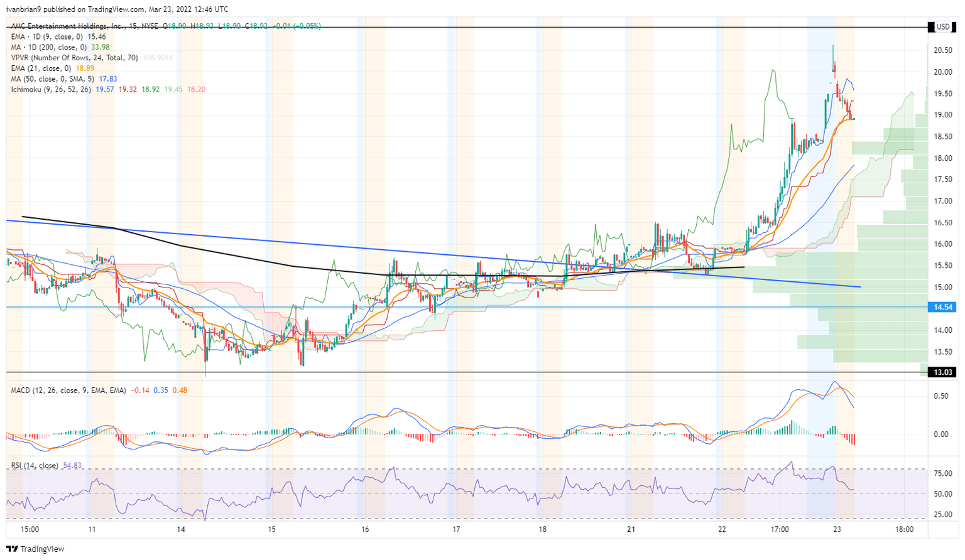Click the 14.00 price scale label
This screenshot has width=965, height=560.
pyautogui.click(x=942, y=330)
